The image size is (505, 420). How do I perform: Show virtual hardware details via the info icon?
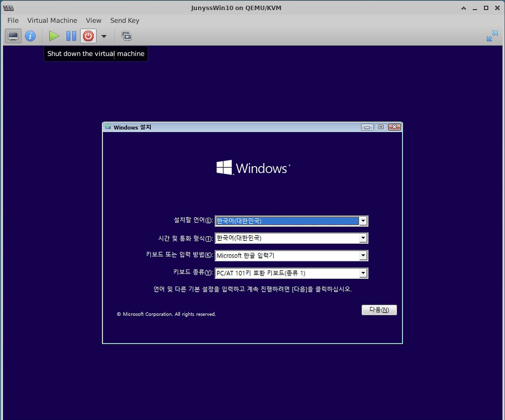[x=30, y=36]
